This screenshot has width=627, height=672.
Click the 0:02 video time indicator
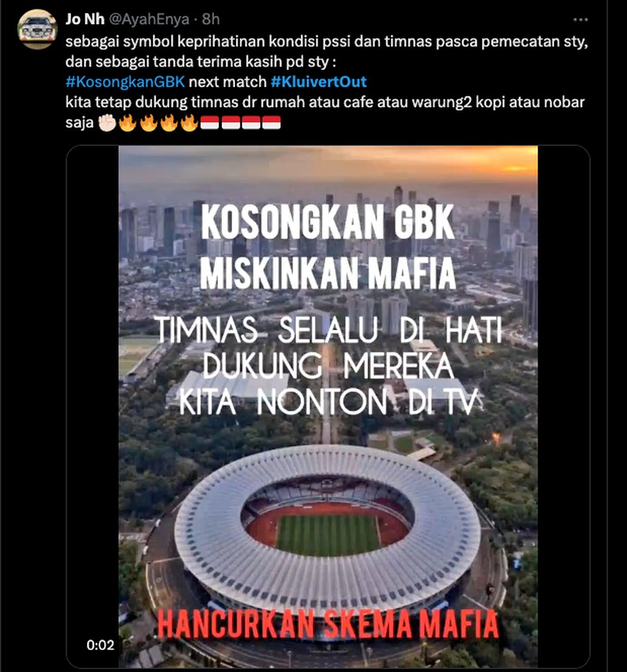point(100,645)
